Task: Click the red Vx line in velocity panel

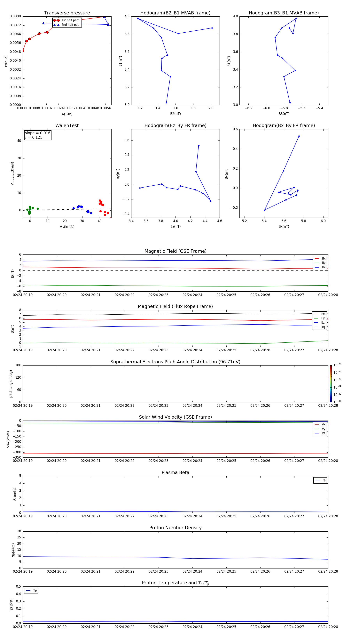Action: (x=175, y=454)
